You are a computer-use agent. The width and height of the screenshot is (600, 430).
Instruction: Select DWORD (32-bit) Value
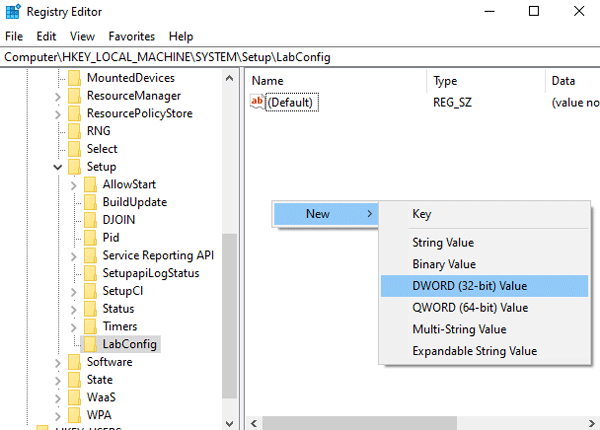click(484, 286)
